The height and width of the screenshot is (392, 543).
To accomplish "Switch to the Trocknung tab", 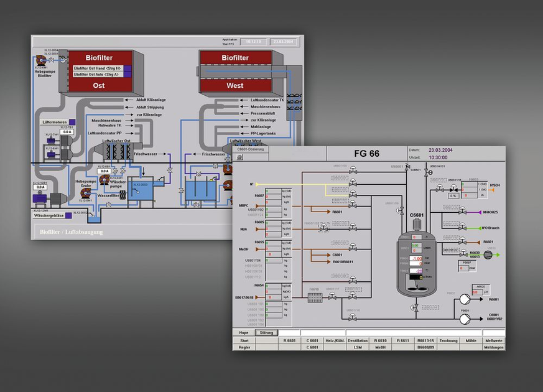I will [447, 340].
